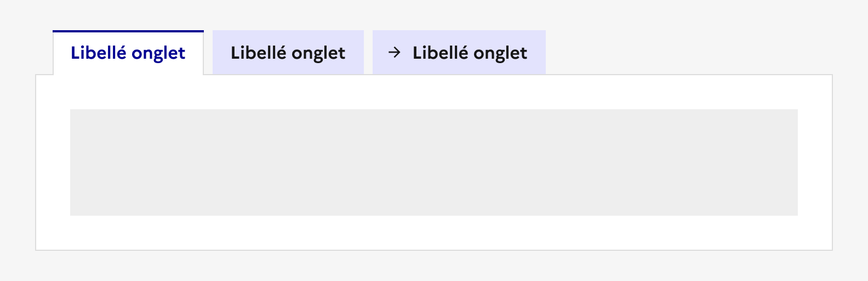Click the gray placeholder content block
868x281 pixels.
coord(434,162)
